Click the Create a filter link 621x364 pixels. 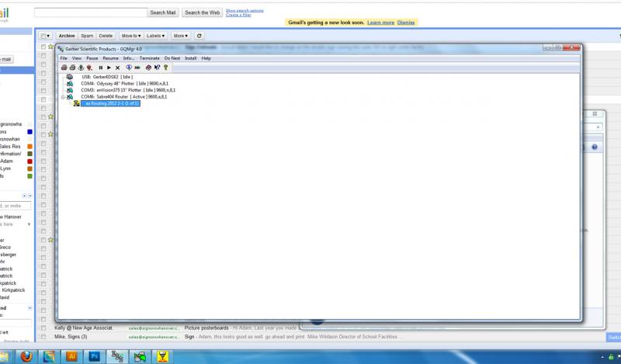(x=238, y=15)
